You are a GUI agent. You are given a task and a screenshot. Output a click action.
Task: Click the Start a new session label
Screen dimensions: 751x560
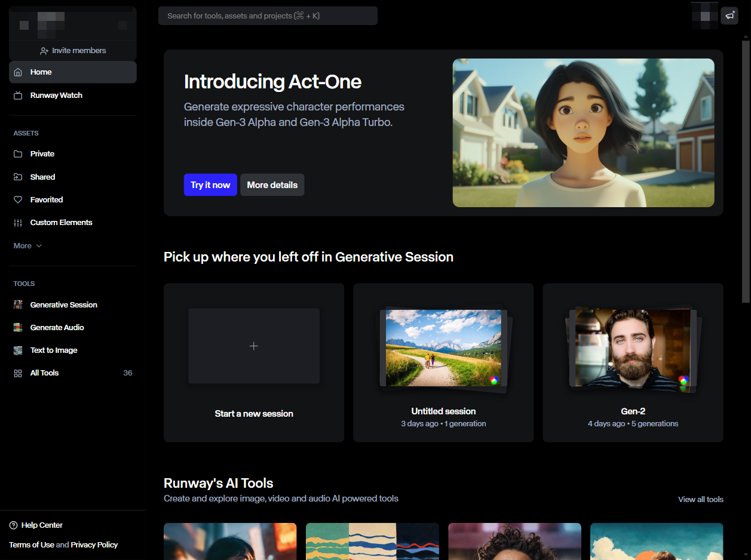click(254, 414)
